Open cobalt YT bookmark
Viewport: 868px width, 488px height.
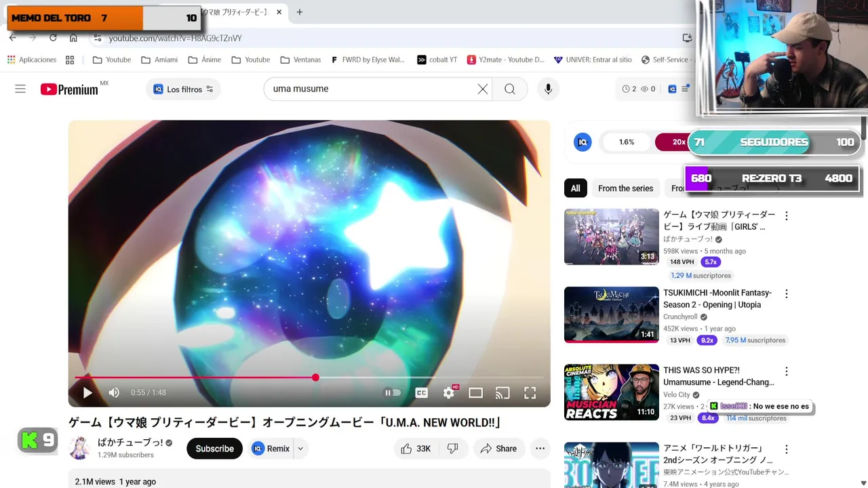pyautogui.click(x=437, y=60)
